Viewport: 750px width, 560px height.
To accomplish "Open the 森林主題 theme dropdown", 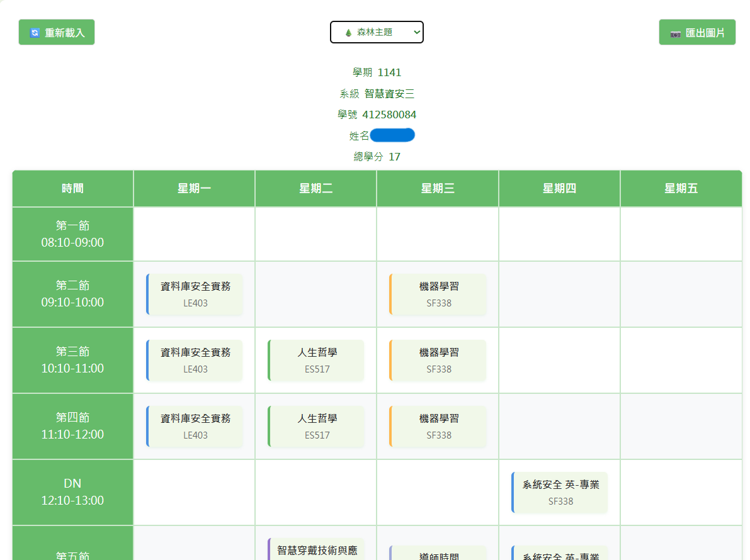I will coord(377,32).
